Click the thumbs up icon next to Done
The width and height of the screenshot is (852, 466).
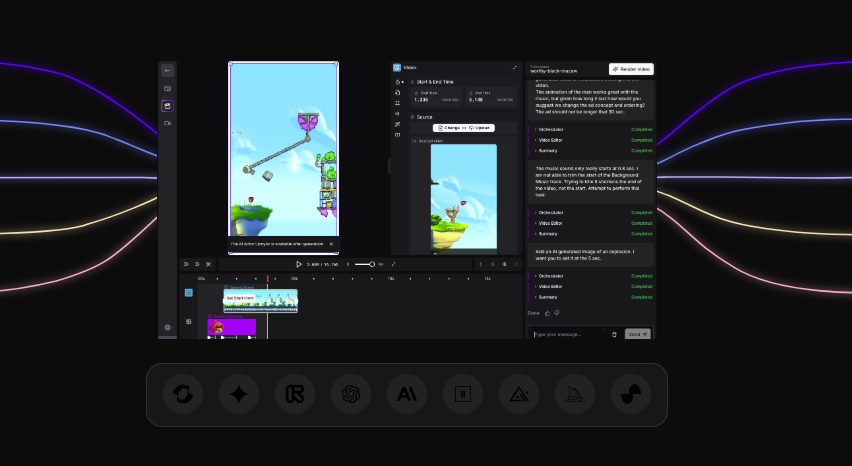tap(548, 313)
